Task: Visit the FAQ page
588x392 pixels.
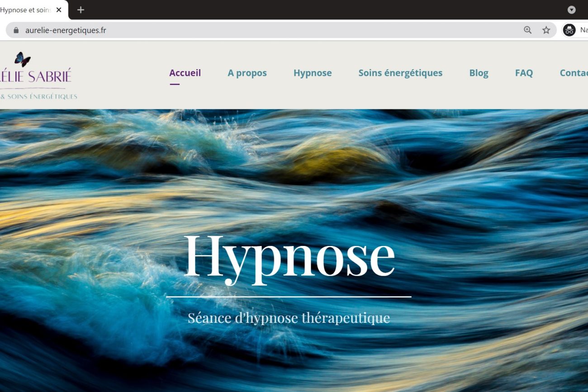Action: 524,73
